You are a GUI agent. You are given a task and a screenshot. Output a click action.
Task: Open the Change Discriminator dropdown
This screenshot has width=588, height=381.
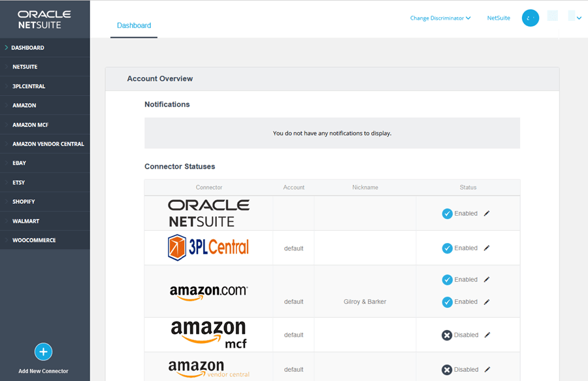tap(440, 18)
